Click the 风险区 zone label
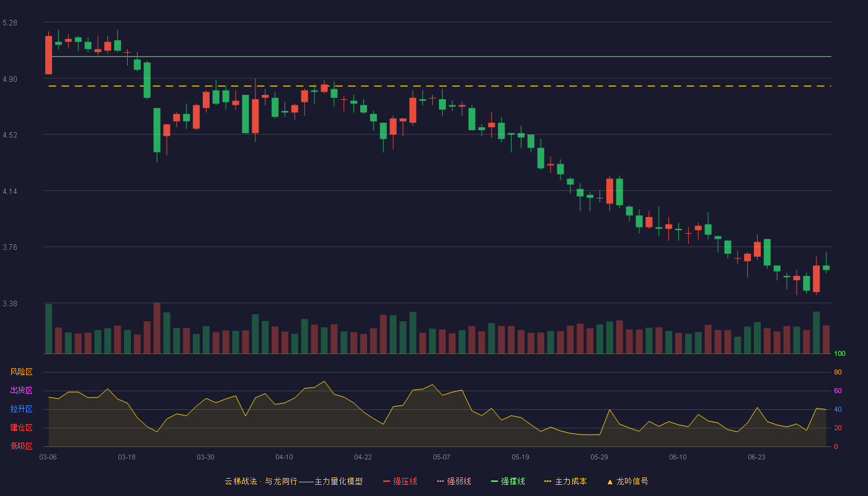The width and height of the screenshot is (868, 496). 21,372
